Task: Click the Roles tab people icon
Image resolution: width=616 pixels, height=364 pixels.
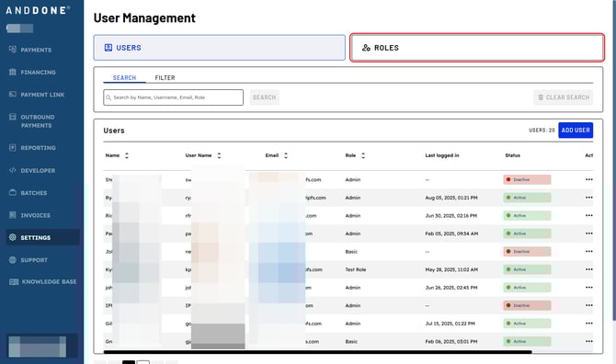Action: [x=366, y=48]
